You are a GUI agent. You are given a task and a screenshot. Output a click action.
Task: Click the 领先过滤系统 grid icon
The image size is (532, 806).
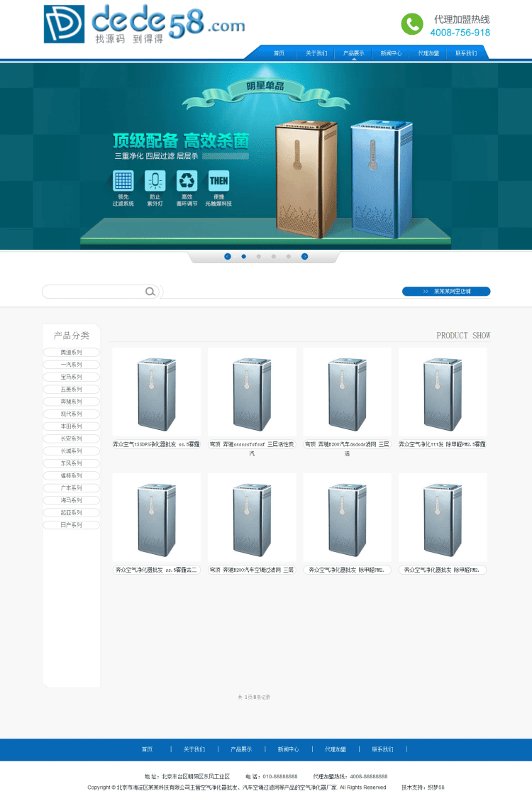123,180
